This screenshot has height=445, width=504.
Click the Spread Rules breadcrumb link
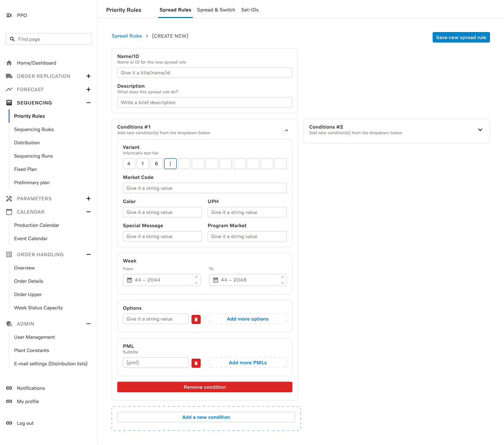click(126, 36)
